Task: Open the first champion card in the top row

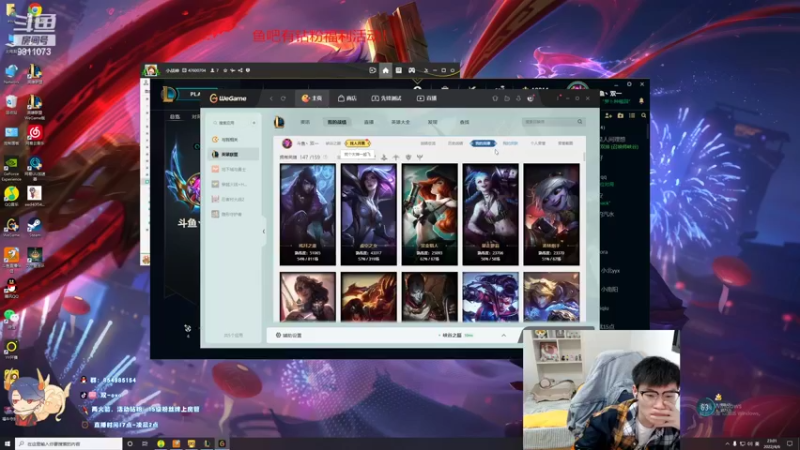Action: (308, 214)
